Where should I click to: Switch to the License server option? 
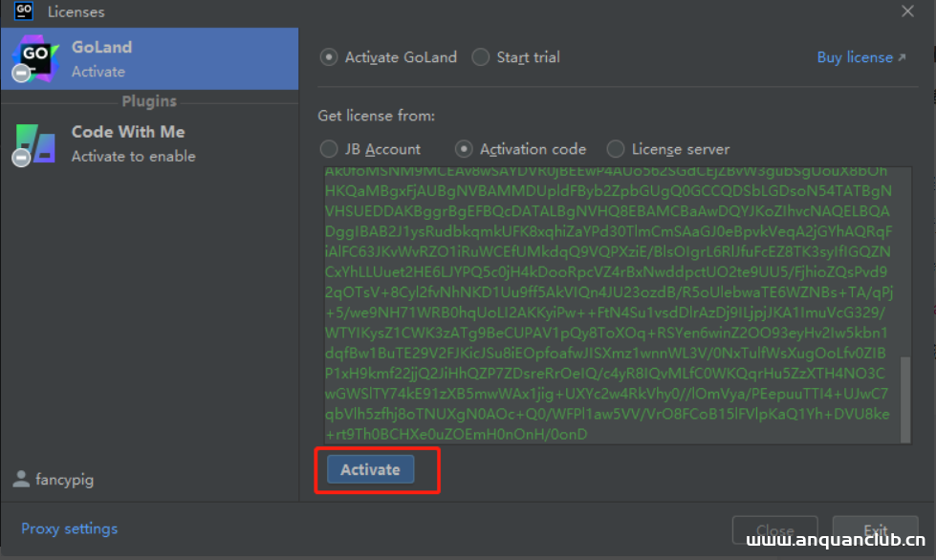point(616,149)
